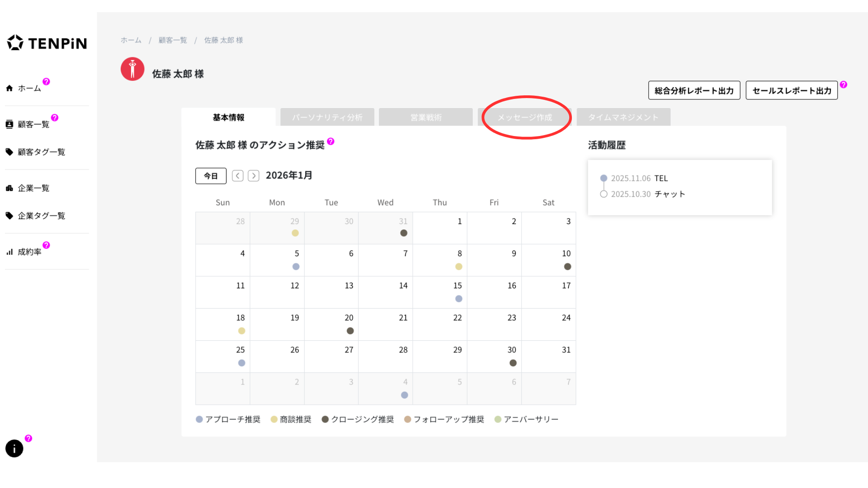Switch to メッセージ作成 tab
This screenshot has height=488, width=868.
tap(524, 117)
